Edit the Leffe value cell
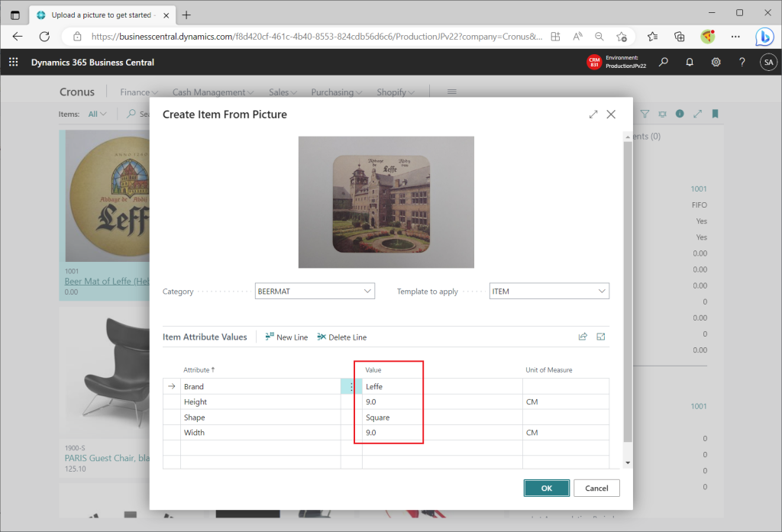This screenshot has height=532, width=782. pos(442,386)
